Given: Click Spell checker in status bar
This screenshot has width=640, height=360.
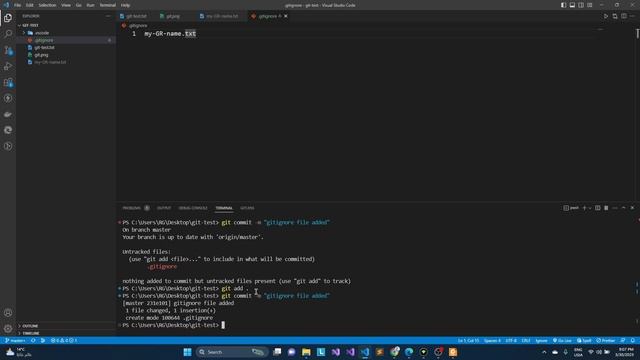Looking at the screenshot, I should click(584, 340).
